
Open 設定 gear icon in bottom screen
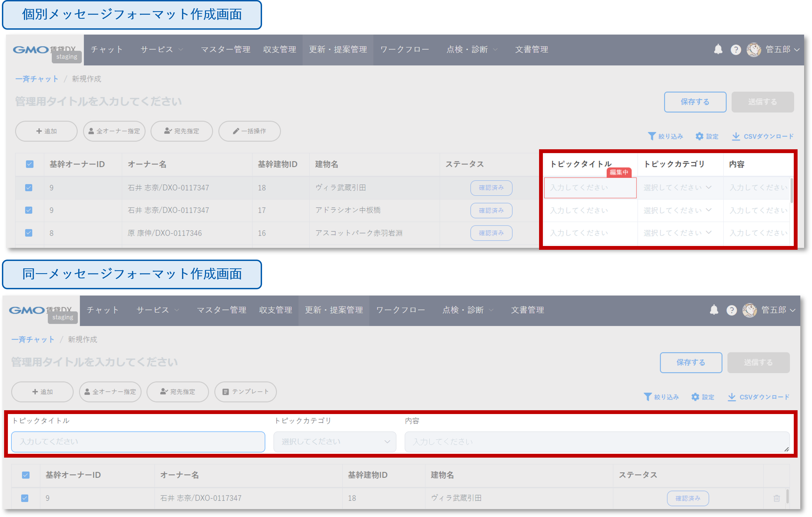pos(695,397)
